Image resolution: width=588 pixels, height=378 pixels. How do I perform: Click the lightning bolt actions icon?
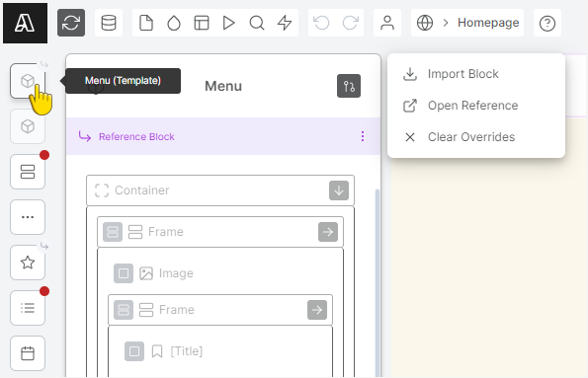click(285, 23)
